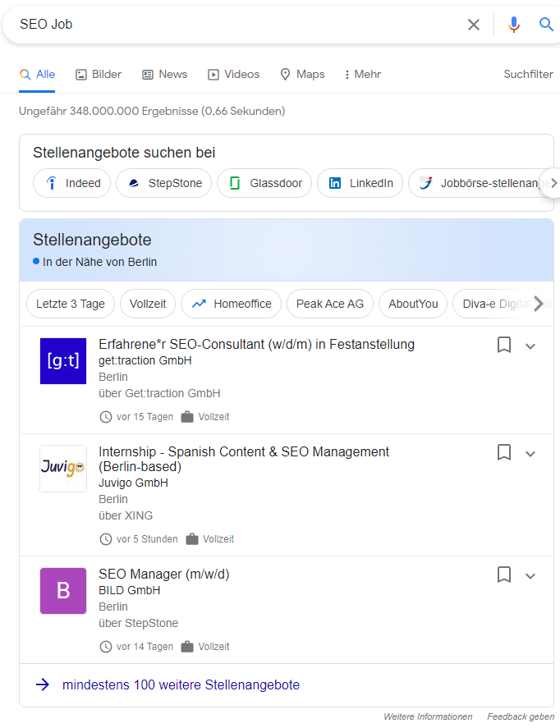The image size is (560, 728).
Task: Switch to the Bilder tab
Action: pyautogui.click(x=99, y=75)
